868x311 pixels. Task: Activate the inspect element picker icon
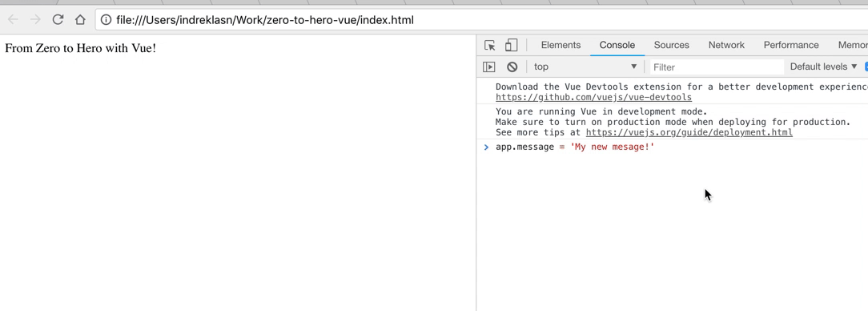click(489, 45)
